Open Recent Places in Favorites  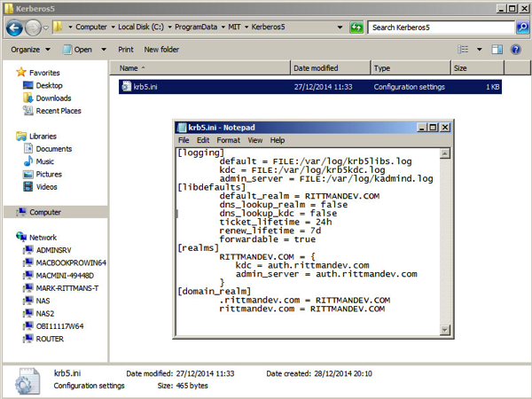(59, 111)
